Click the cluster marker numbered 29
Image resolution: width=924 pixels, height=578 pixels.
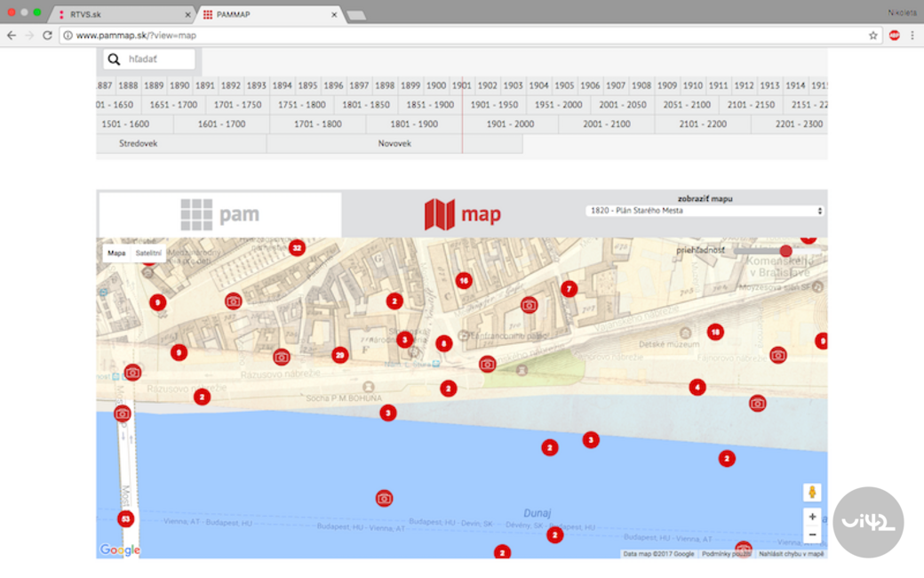point(339,356)
